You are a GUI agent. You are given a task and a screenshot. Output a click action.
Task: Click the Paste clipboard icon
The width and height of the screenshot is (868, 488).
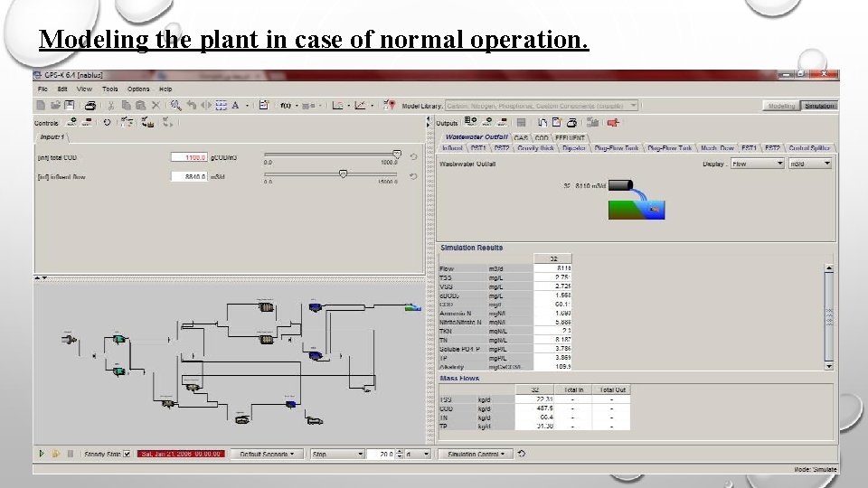coord(141,105)
